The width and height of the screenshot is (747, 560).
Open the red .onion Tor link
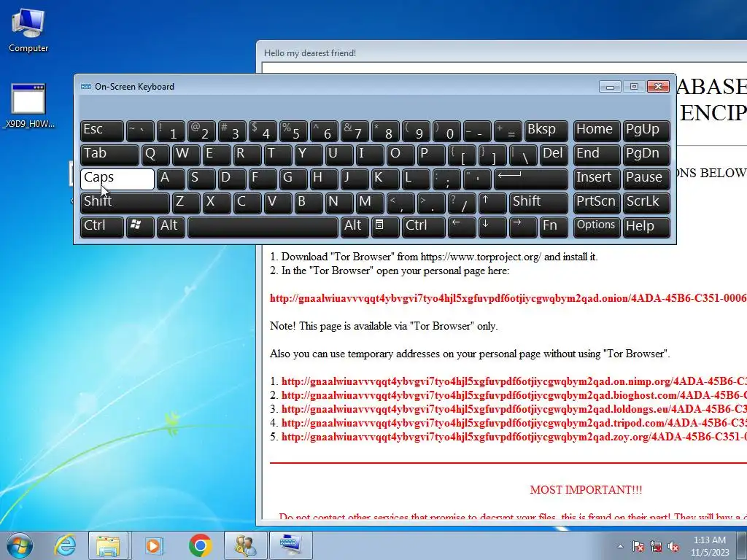[x=508, y=298]
